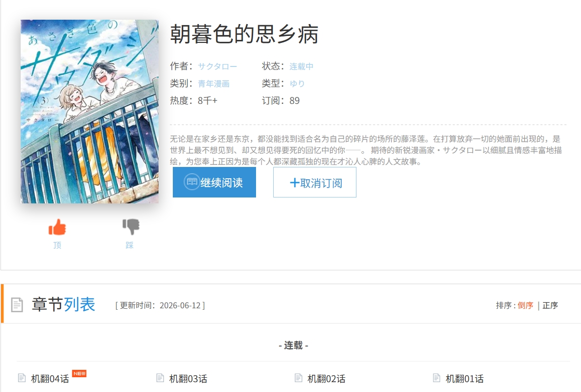The height and width of the screenshot is (392, 581).
Task: Click the orange thumbs-up 顶 icon
Action: (57, 227)
